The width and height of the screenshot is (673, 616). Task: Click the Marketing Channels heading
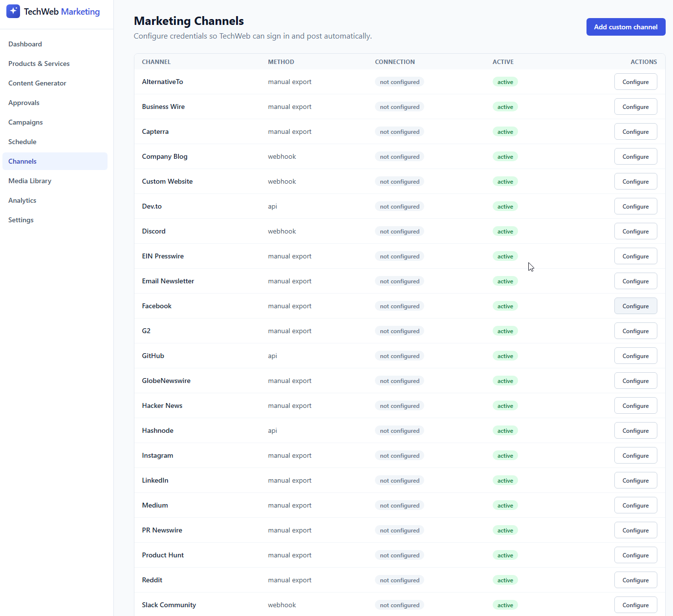189,21
